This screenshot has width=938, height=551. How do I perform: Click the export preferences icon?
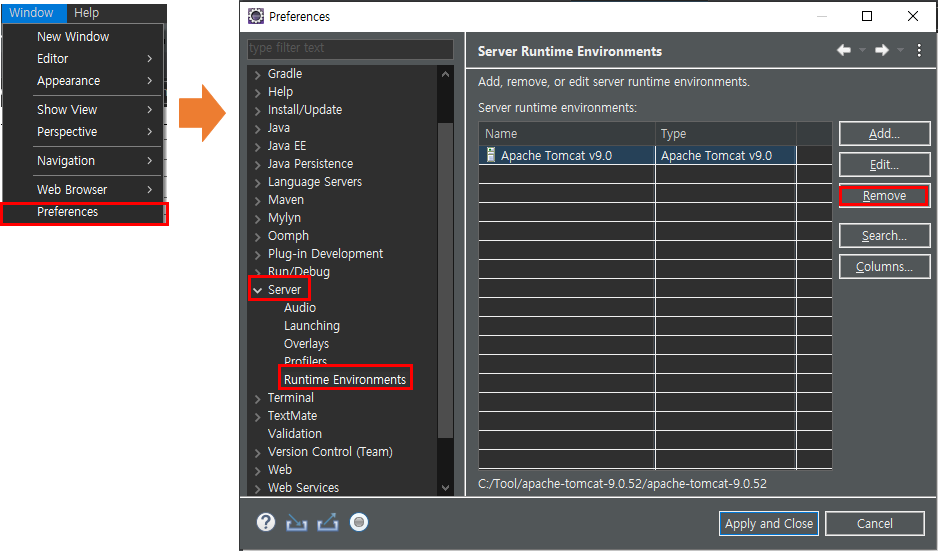pyautogui.click(x=327, y=523)
